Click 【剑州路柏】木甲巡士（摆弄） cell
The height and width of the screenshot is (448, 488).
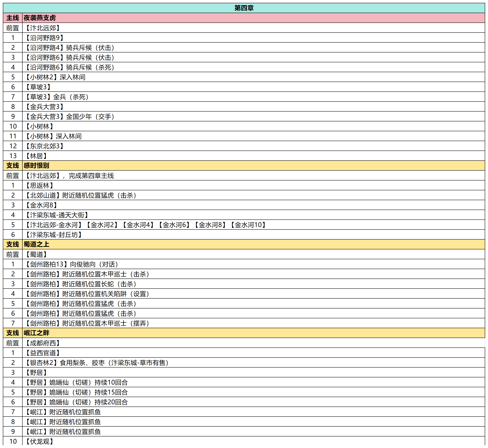(87, 323)
